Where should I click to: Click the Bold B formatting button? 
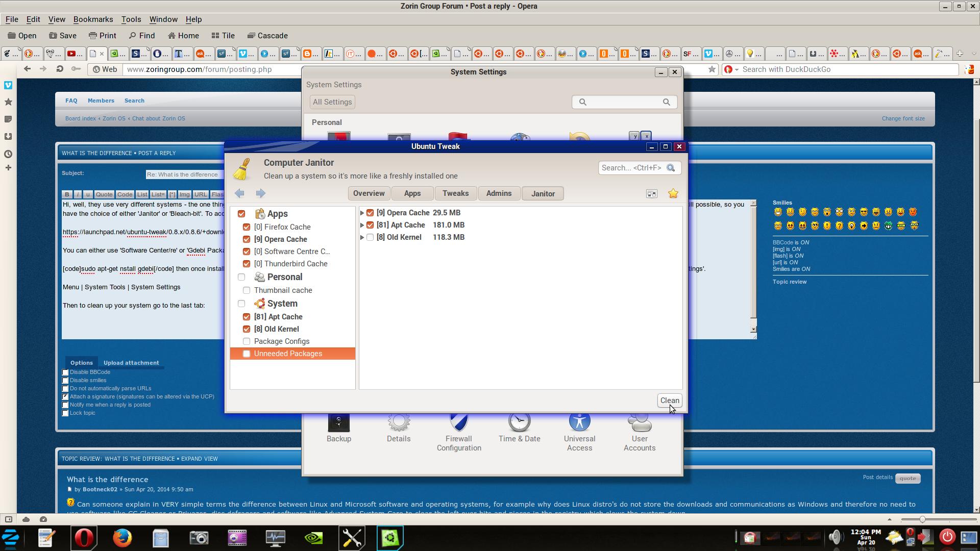click(67, 194)
